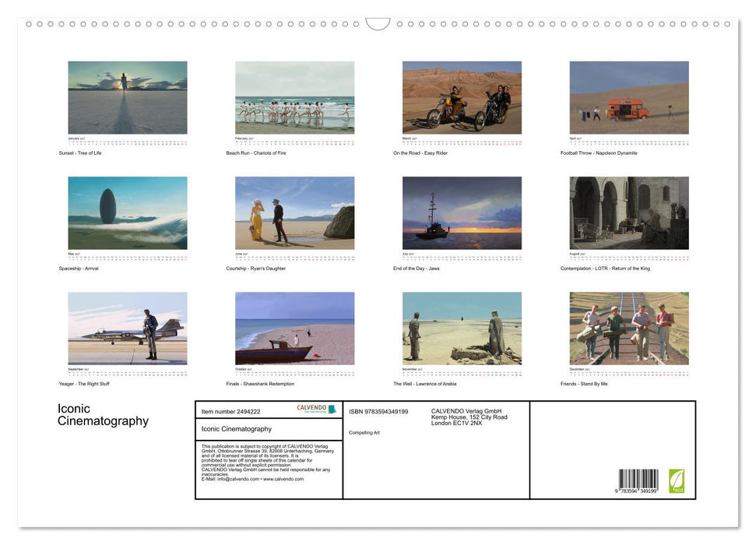Click caption 'Spaceship - Arrival'
This screenshot has height=545, width=756.
click(79, 268)
